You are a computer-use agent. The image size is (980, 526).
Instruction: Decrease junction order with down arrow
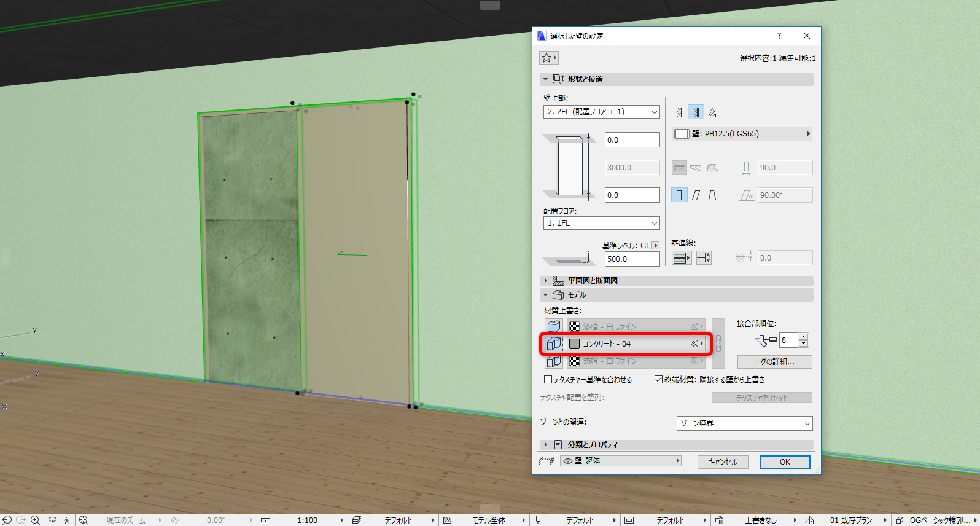tap(803, 343)
